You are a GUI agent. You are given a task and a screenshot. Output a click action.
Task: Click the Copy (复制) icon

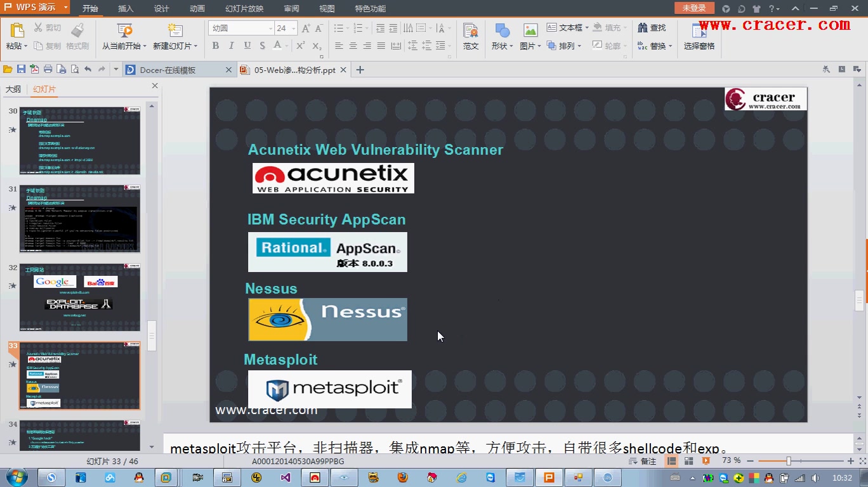click(38, 46)
